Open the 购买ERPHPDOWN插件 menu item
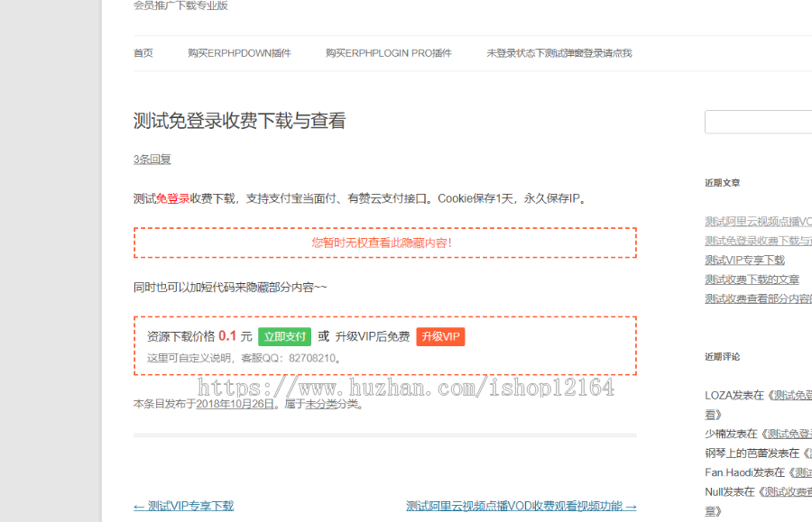Screen dimensions: 812x522 tap(241, 52)
